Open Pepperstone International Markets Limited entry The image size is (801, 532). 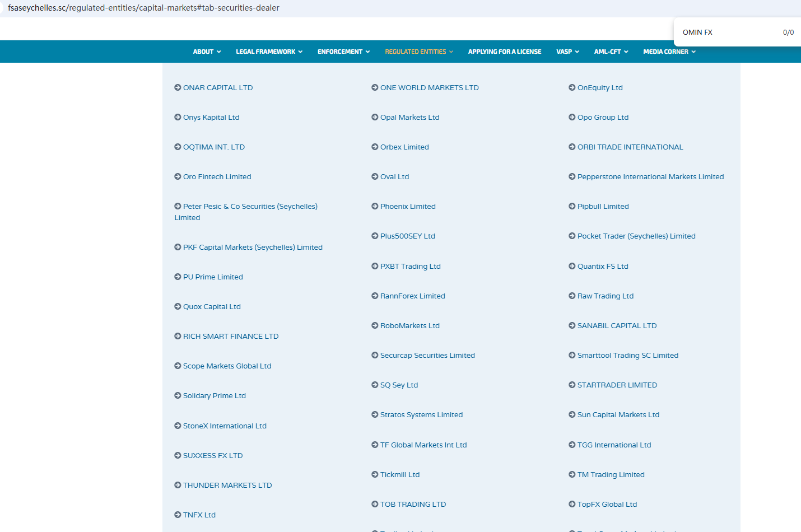(x=650, y=176)
